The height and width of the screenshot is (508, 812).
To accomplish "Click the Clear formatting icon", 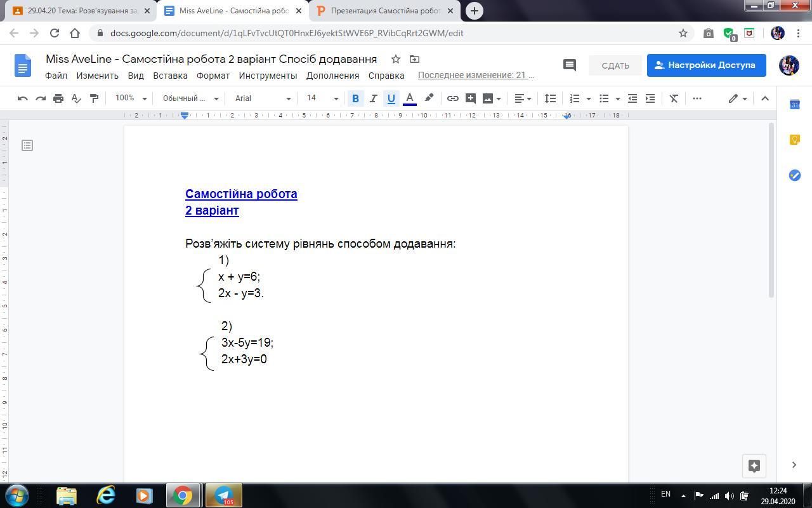I will click(x=674, y=98).
